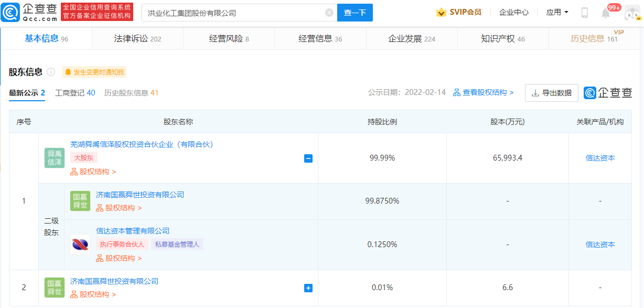Image resolution: width=644 pixels, height=308 pixels.
Task: Click the 信达资本管理 company logo
Action: point(80,245)
